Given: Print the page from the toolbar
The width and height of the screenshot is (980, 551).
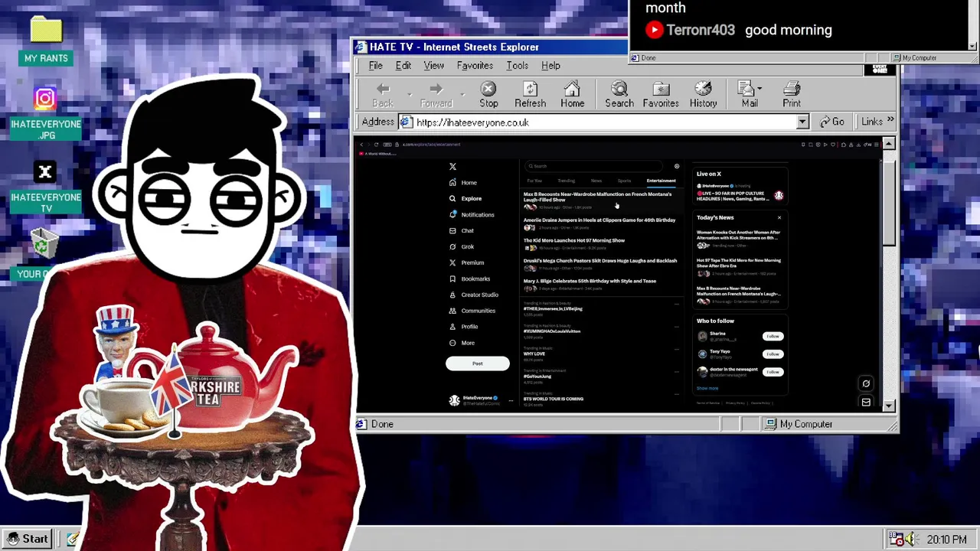Looking at the screenshot, I should point(792,95).
